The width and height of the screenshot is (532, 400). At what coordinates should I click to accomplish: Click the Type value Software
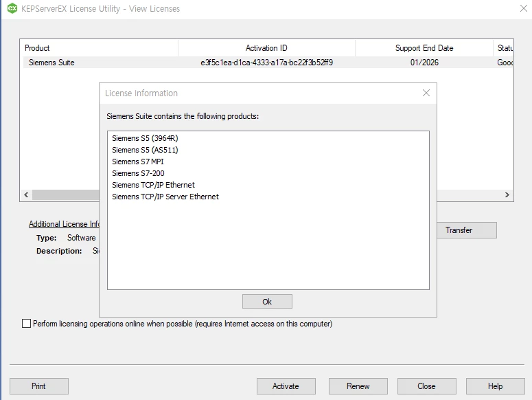pyautogui.click(x=82, y=238)
